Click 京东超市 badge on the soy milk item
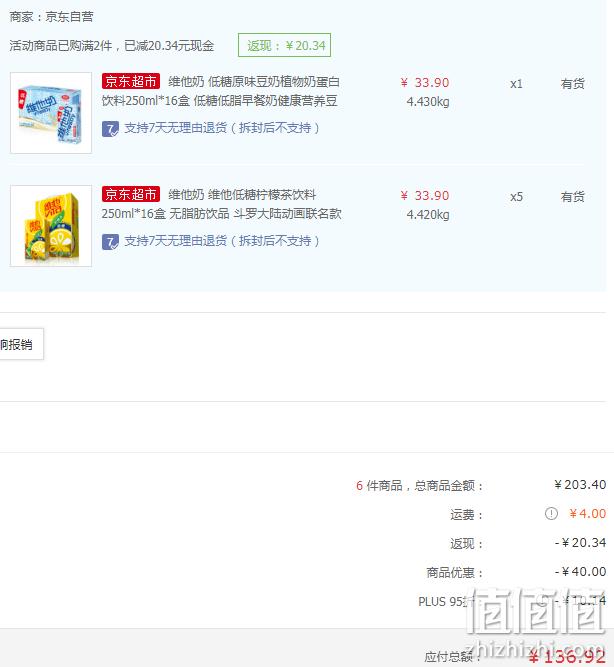Viewport: 614px width, 667px height. [131, 81]
